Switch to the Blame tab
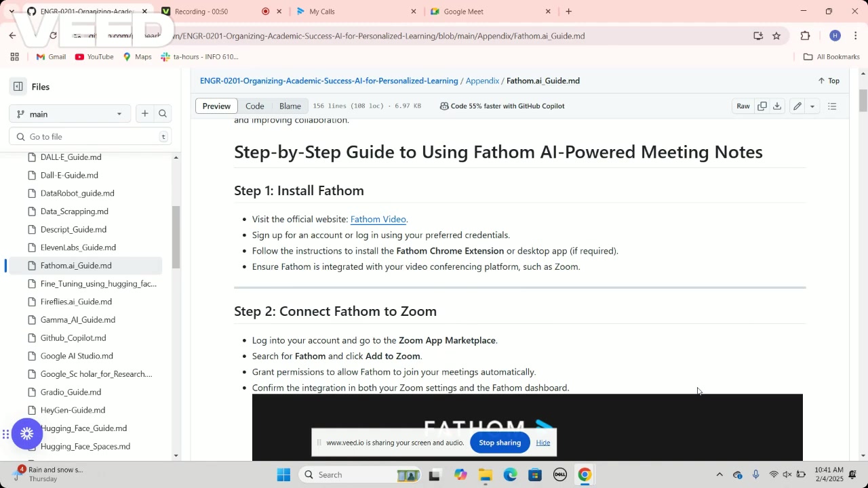Image resolution: width=868 pixels, height=488 pixels. [x=290, y=106]
